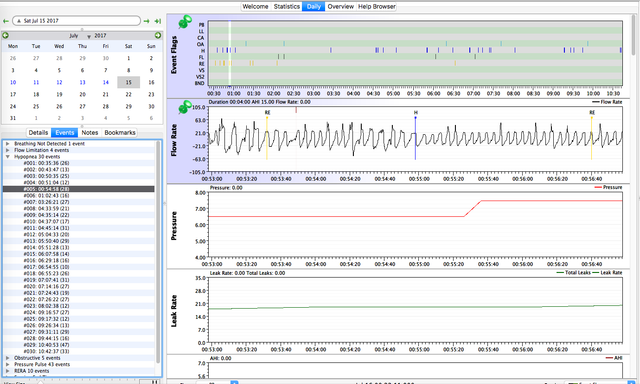Select calendar day 10 in July
This screenshot has height=384, width=640.
[x=13, y=82]
